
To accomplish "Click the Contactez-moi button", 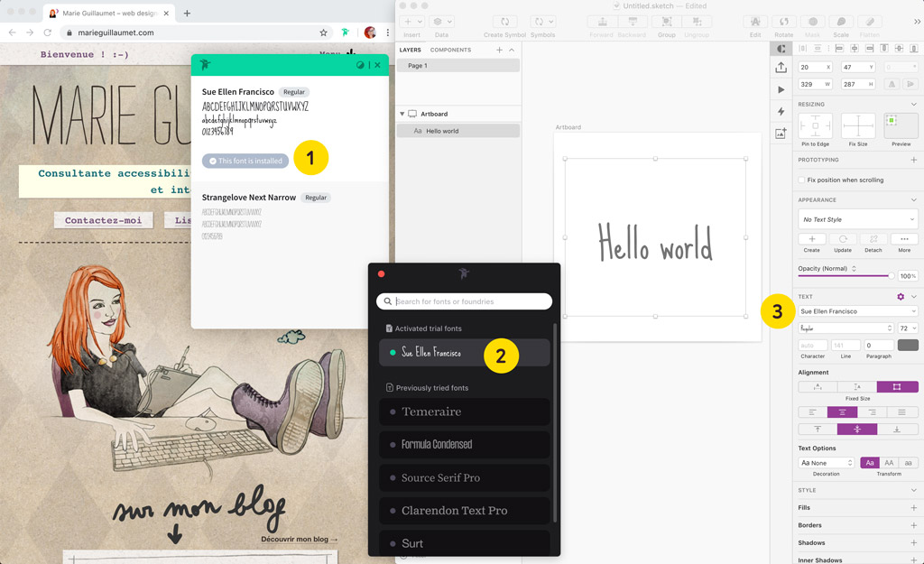I will (103, 220).
